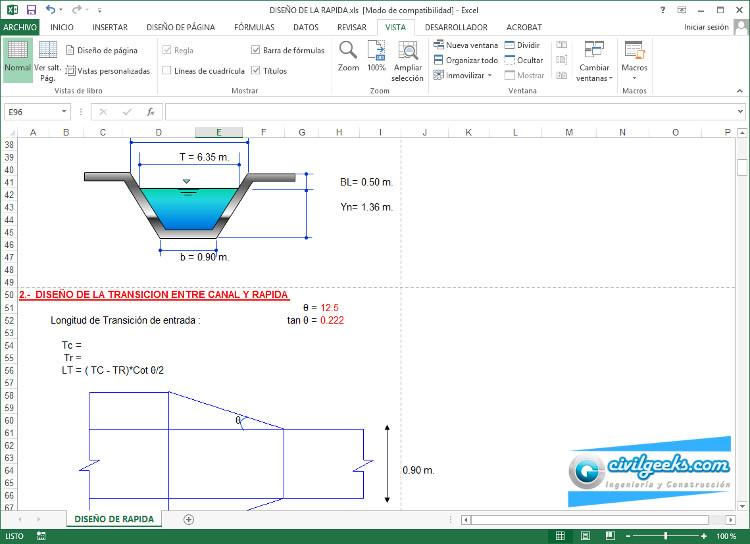This screenshot has width=750, height=544.
Task: Open Nueva ventana
Action: click(465, 45)
